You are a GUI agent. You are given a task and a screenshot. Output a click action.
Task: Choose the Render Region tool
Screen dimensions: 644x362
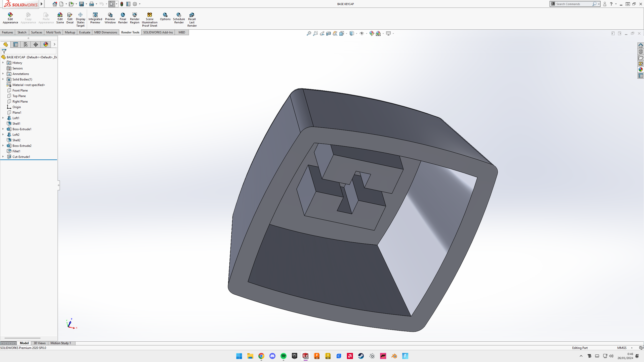pos(135,18)
